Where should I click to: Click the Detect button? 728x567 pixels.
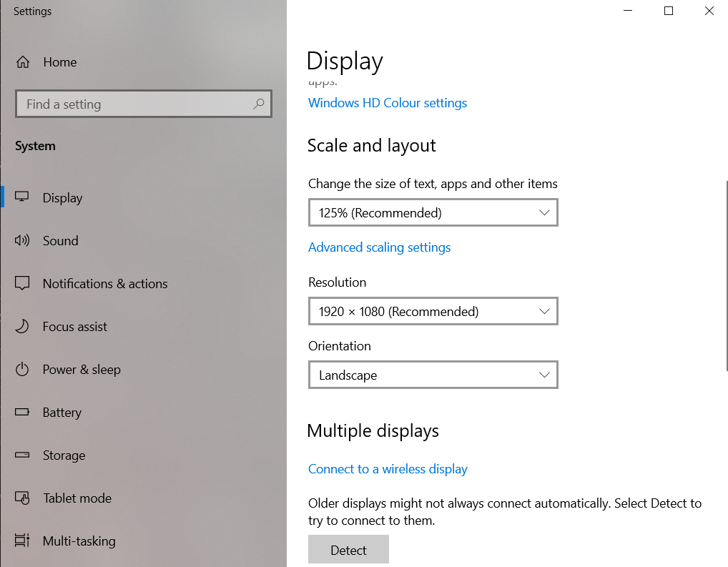click(x=348, y=550)
